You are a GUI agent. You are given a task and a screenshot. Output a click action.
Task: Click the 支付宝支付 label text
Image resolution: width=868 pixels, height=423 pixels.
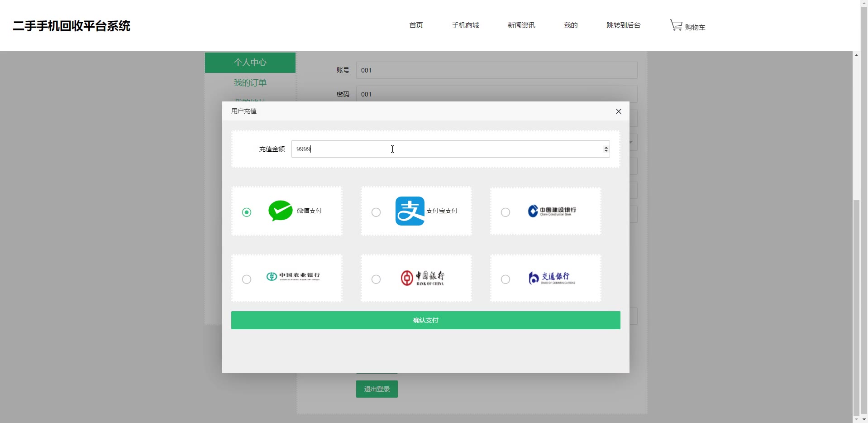click(442, 211)
